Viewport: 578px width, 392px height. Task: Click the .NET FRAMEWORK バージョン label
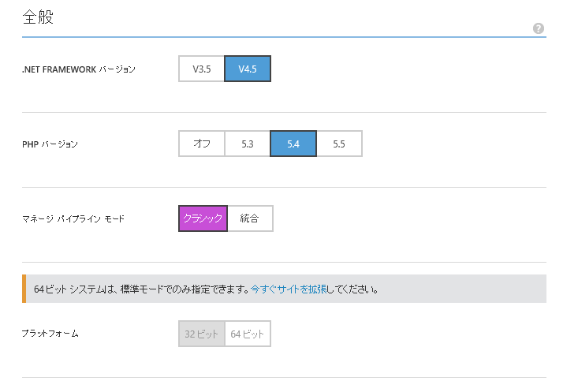(79, 69)
